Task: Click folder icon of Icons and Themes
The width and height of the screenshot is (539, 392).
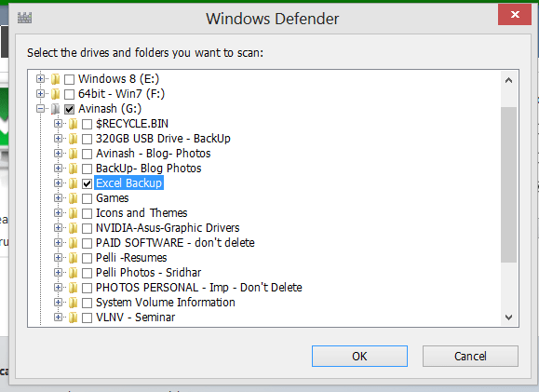Action: [73, 213]
